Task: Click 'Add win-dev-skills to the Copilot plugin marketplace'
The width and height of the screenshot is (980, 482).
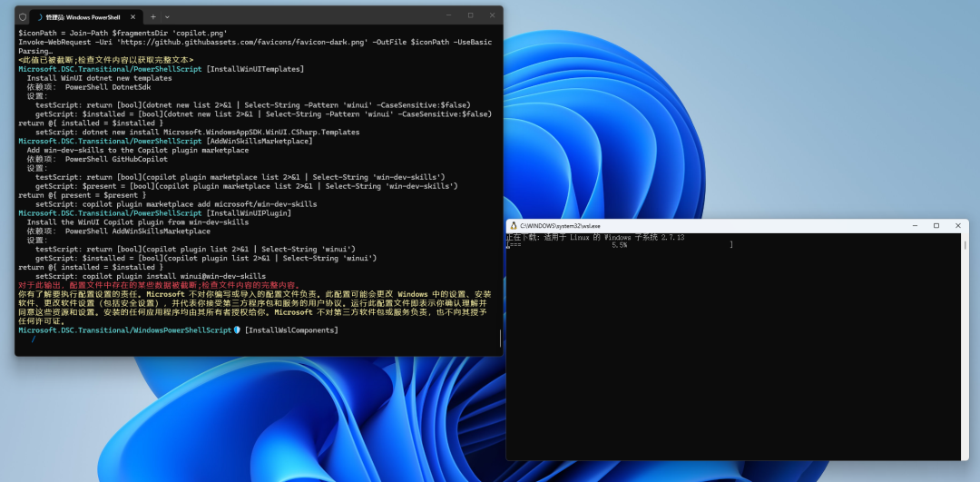Action: pos(138,150)
